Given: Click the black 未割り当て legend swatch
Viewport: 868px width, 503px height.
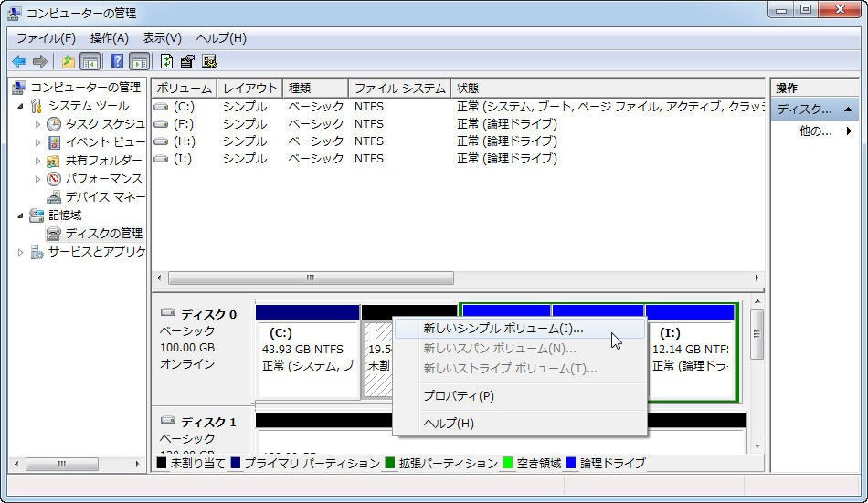Looking at the screenshot, I should click(162, 463).
